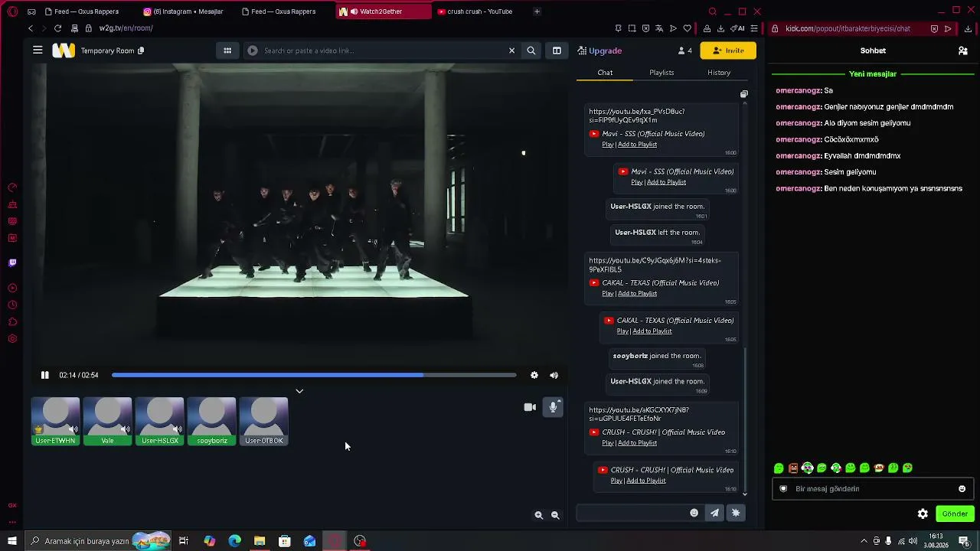980x551 pixels.
Task: Play the last CRUSH - CRUSH! video
Action: (616, 481)
